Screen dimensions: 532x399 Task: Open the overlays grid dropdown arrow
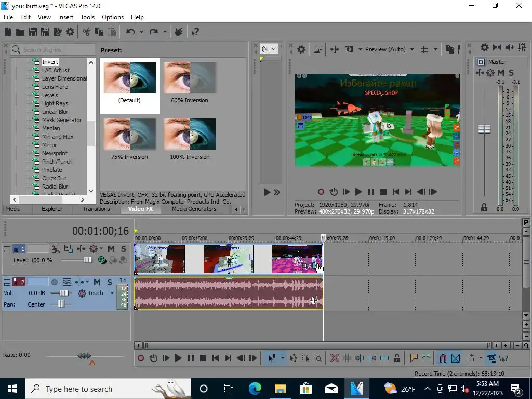pyautogui.click(x=435, y=49)
